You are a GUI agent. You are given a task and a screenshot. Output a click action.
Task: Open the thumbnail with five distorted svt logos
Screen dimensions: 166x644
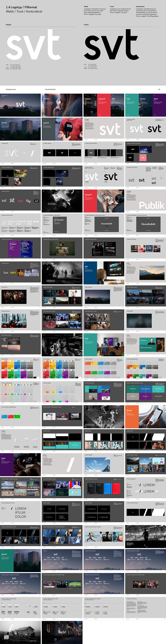point(20,201)
